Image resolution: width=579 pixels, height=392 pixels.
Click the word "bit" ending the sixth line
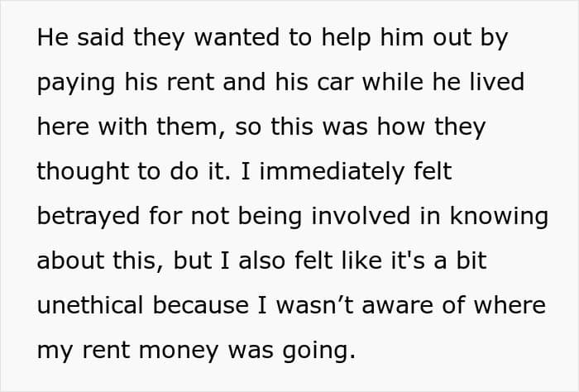471,261
